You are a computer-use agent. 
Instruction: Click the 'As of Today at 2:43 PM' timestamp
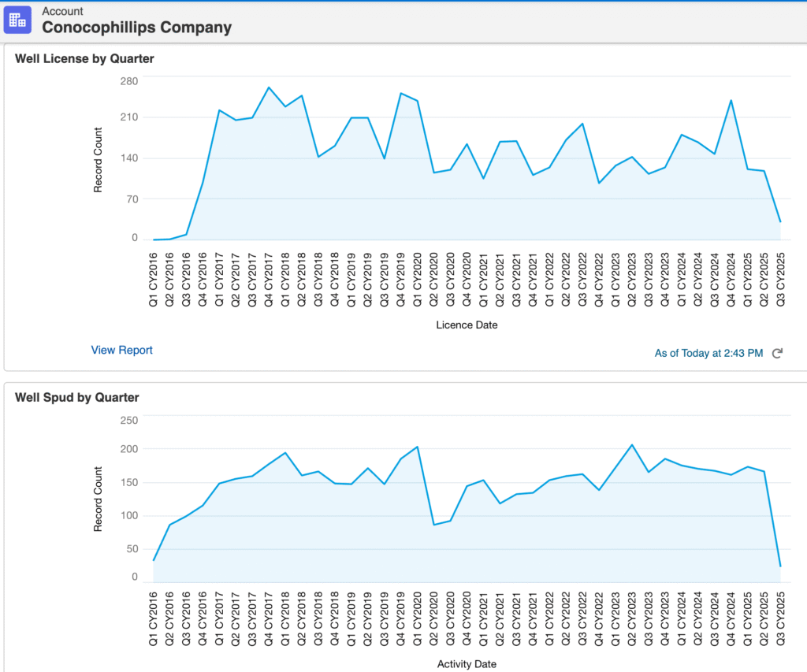(x=708, y=353)
